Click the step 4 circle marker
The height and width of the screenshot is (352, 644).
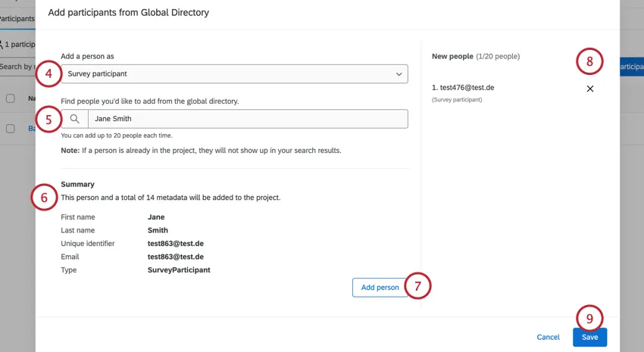click(48, 73)
